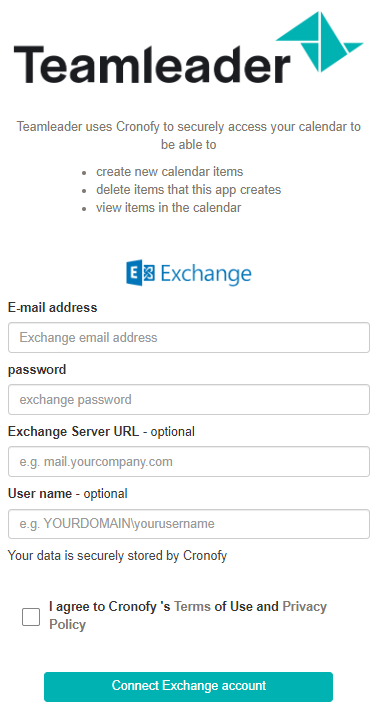
Task: Click the 'view items in the calendar' bullet
Action: point(169,208)
